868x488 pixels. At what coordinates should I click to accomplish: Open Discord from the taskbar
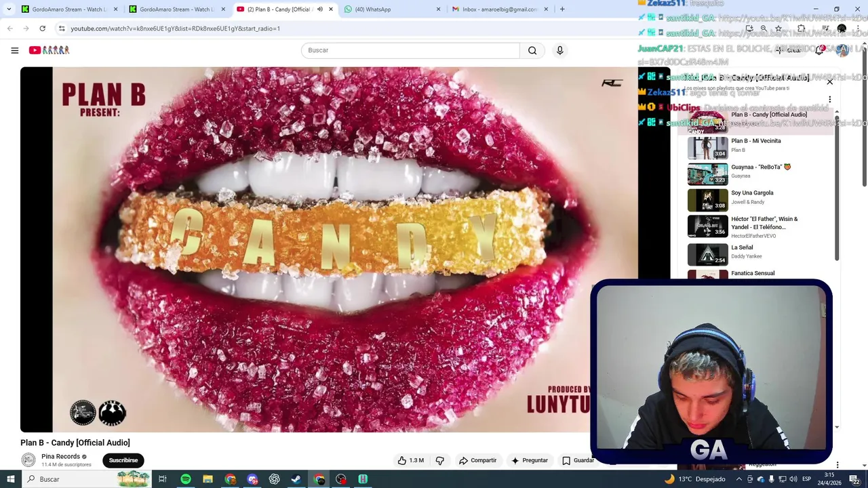click(252, 479)
